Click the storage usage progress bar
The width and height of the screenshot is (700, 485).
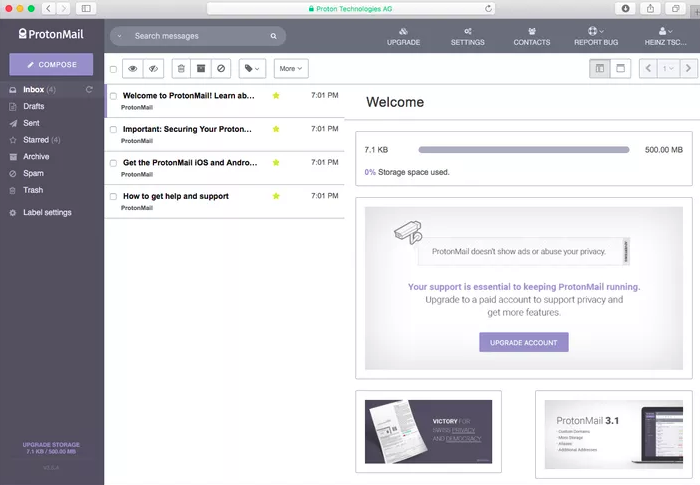point(523,150)
